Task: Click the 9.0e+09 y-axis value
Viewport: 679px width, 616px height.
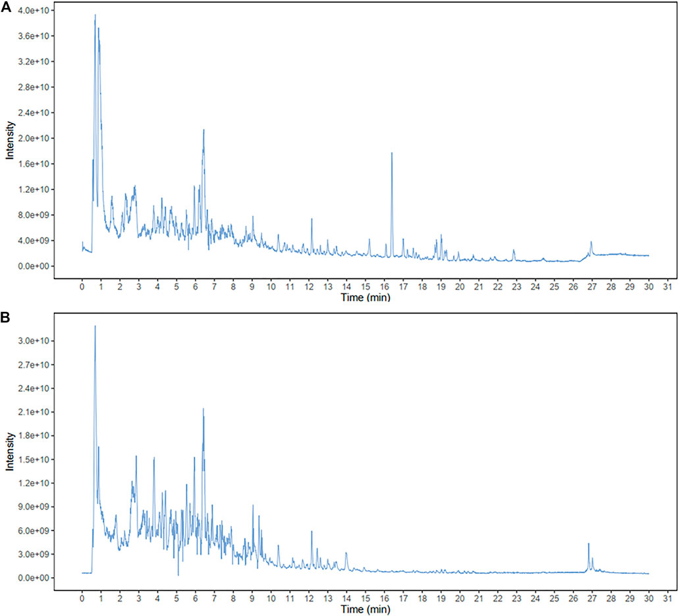Action: coord(34,507)
